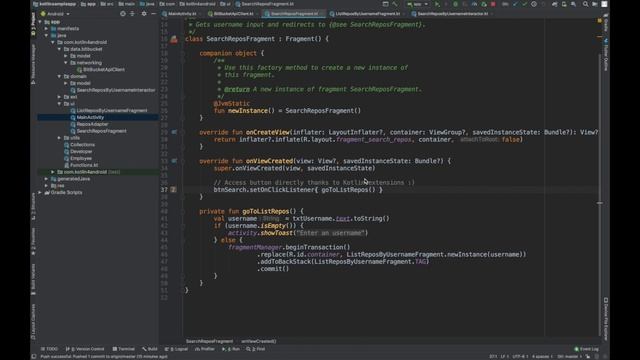640x360 pixels.
Task: Select the SearchReposFragment.kt editor tab
Action: [293, 13]
